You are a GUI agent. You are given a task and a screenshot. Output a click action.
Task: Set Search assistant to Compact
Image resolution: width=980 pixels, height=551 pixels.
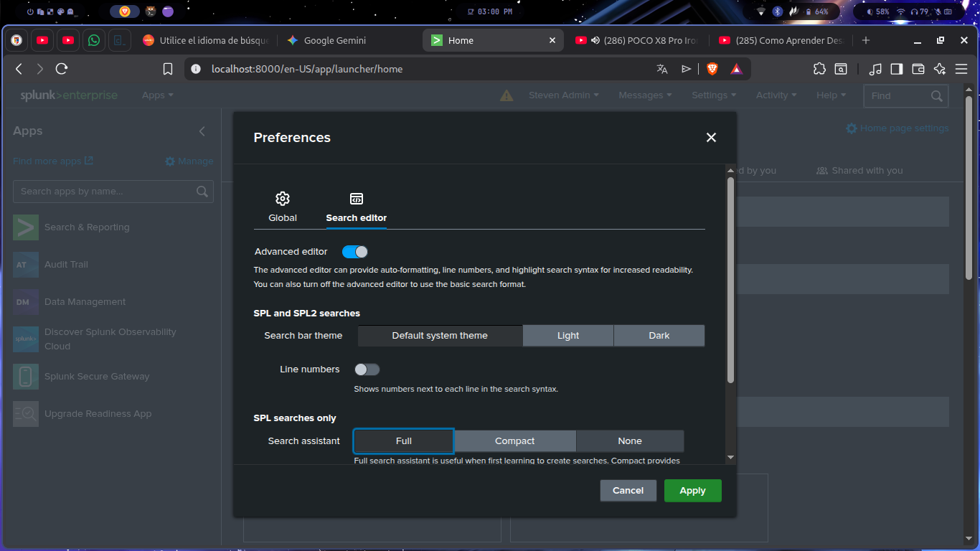[x=514, y=441]
